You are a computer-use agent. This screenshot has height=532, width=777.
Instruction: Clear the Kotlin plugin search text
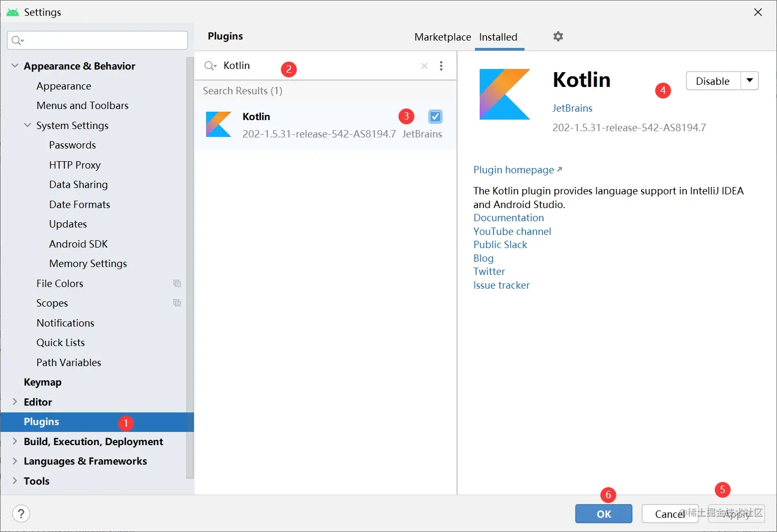coord(424,66)
